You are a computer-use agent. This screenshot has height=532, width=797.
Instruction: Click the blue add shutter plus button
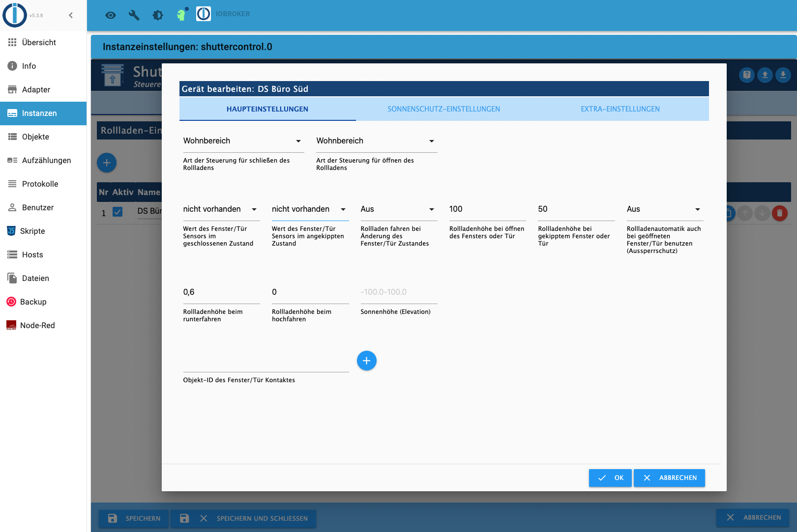tap(107, 163)
